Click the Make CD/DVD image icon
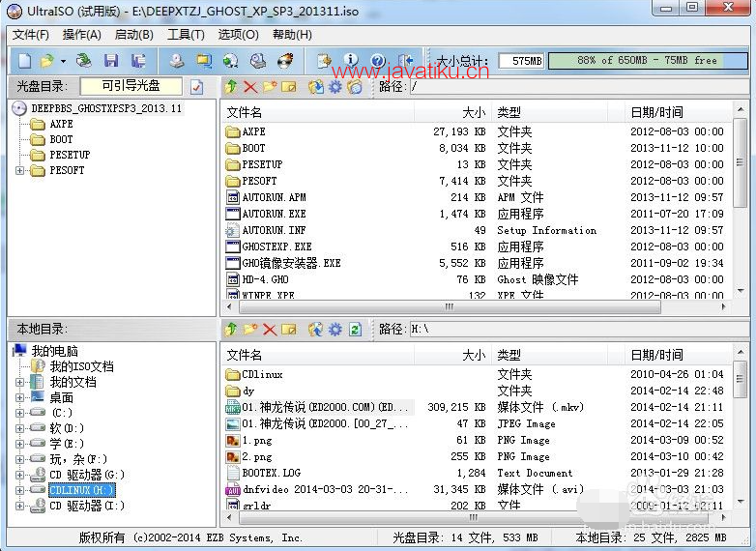 pos(177,61)
